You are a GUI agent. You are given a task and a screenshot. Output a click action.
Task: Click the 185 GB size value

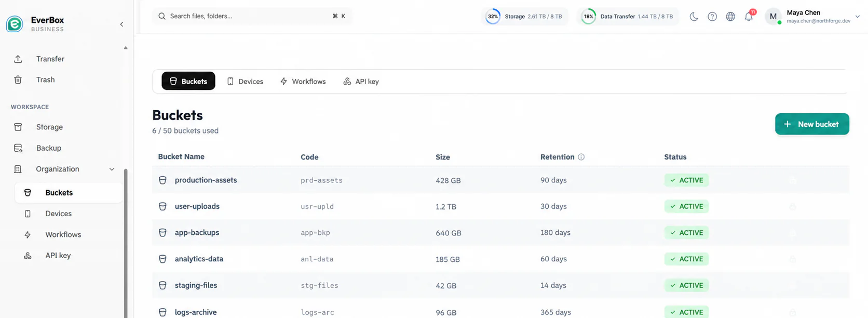coord(447,259)
